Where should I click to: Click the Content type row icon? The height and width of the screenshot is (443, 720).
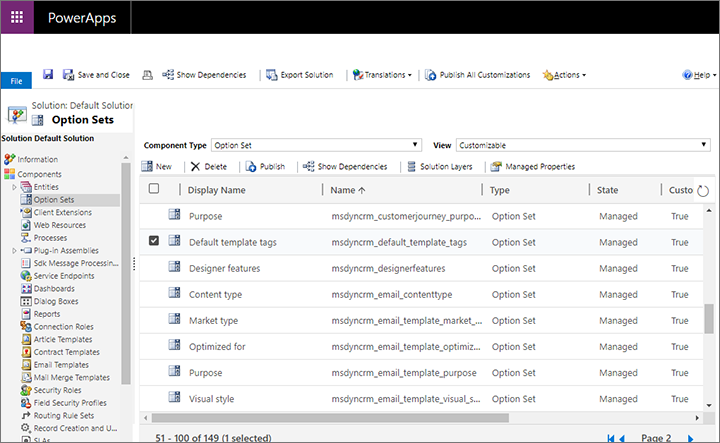(174, 292)
